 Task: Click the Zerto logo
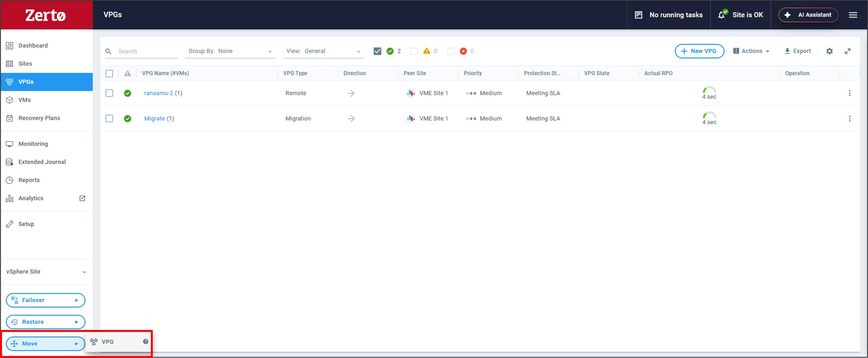point(45,15)
